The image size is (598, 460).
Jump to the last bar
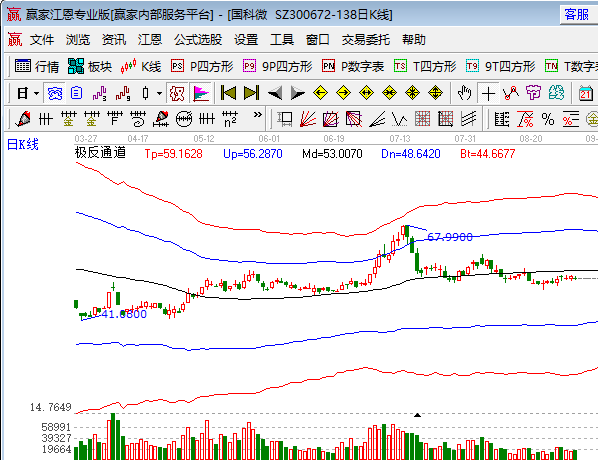click(252, 93)
